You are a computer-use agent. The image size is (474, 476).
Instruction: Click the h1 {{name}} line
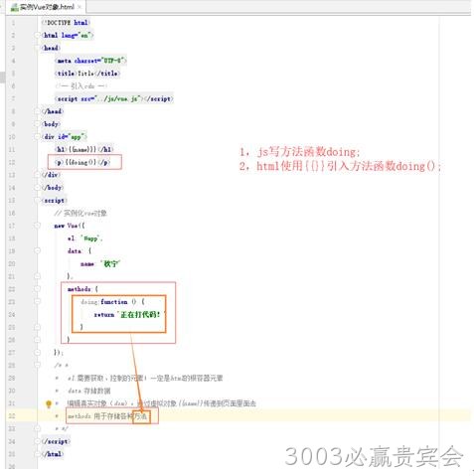[x=83, y=149]
